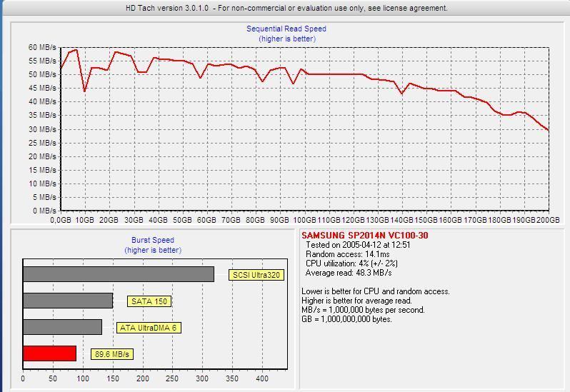
Task: Click the 200GB label on the x-axis
Action: [548, 220]
